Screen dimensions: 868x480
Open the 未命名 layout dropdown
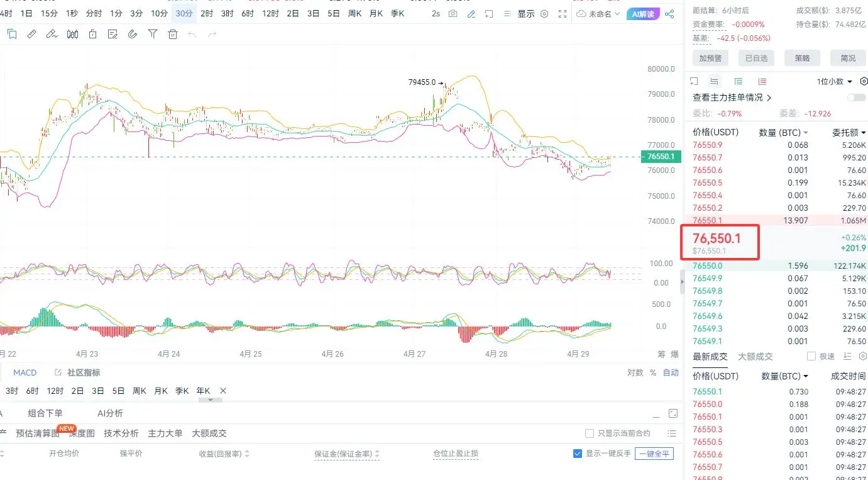(599, 13)
